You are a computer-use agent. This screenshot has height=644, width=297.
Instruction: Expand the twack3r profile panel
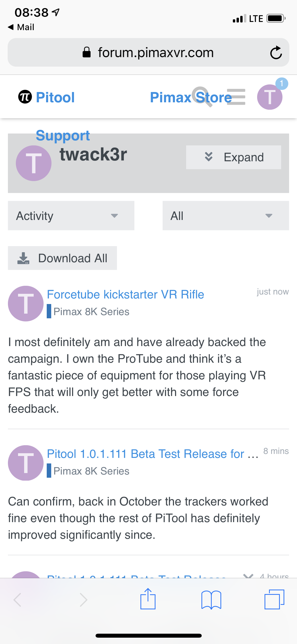pos(234,157)
